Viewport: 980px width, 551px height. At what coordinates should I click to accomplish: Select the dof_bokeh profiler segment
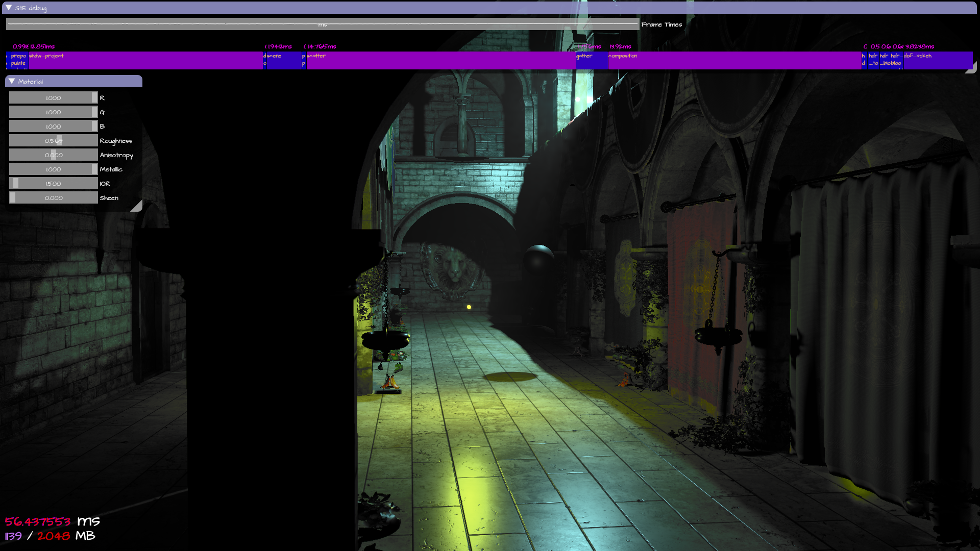(938, 60)
